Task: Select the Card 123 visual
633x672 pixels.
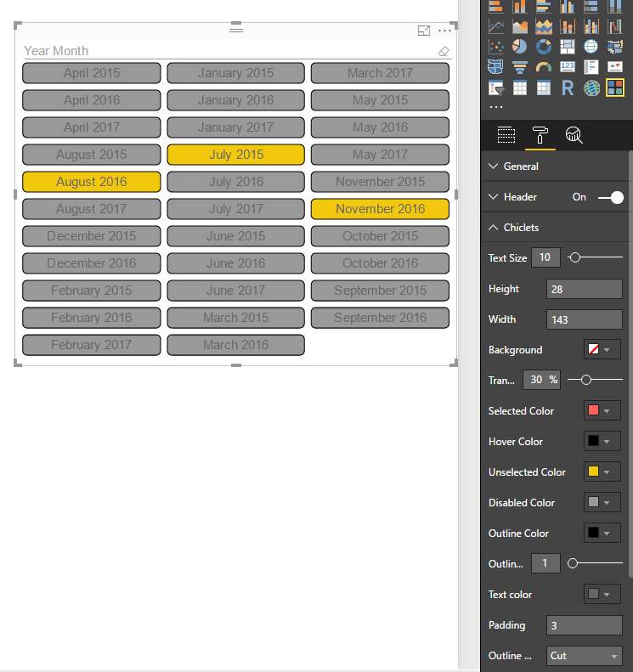Action: [568, 67]
